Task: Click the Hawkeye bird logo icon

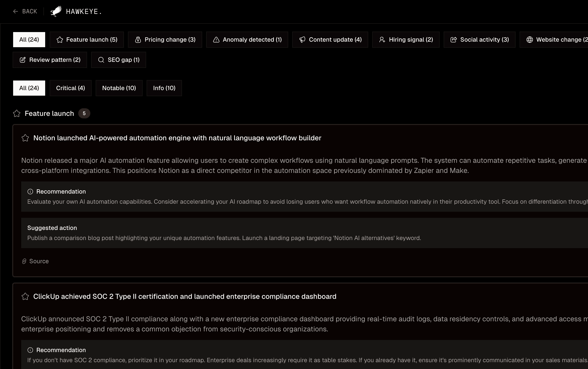Action: click(56, 11)
